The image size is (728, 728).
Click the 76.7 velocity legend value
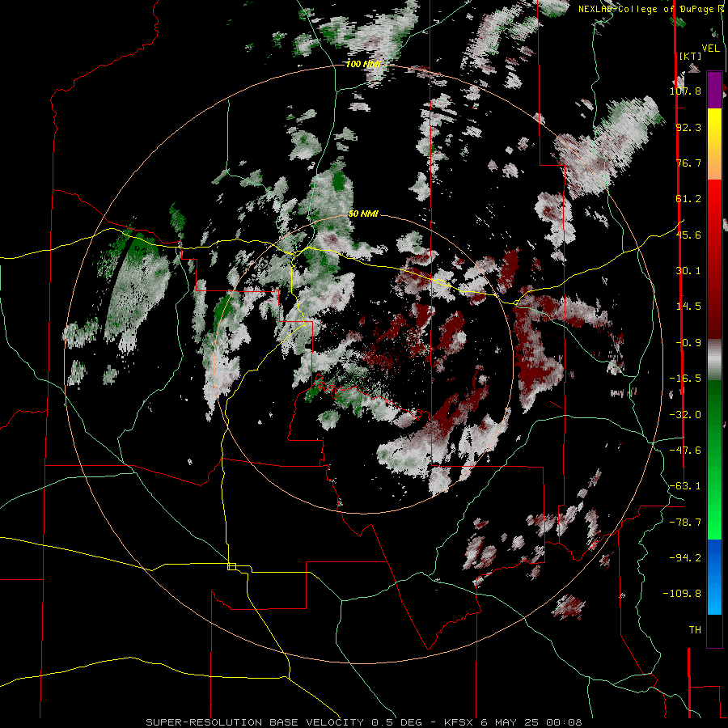(x=688, y=163)
